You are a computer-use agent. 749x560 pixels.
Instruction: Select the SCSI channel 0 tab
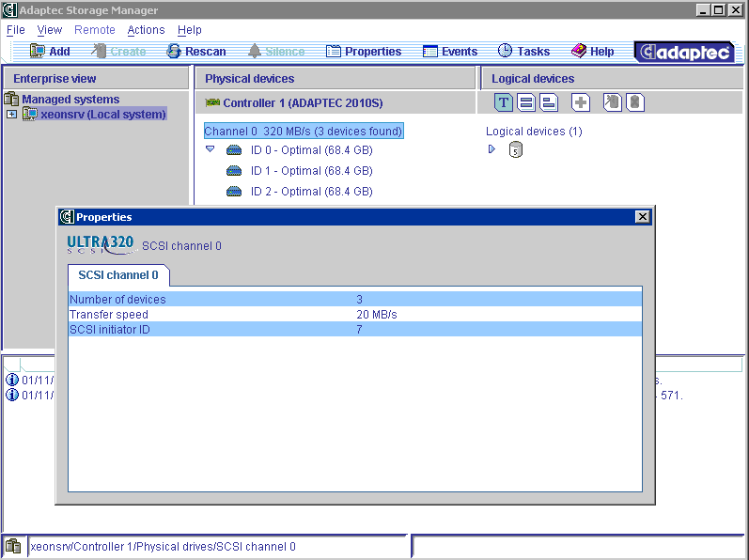(118, 275)
